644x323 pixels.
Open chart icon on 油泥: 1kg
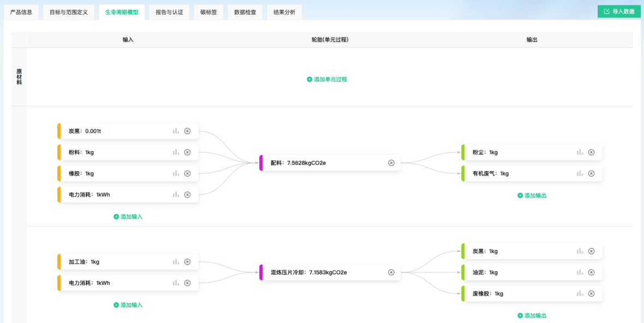tap(580, 272)
